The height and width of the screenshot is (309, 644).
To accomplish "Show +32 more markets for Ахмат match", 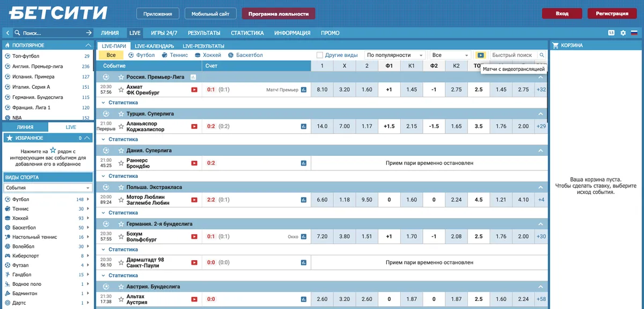I will [541, 90].
